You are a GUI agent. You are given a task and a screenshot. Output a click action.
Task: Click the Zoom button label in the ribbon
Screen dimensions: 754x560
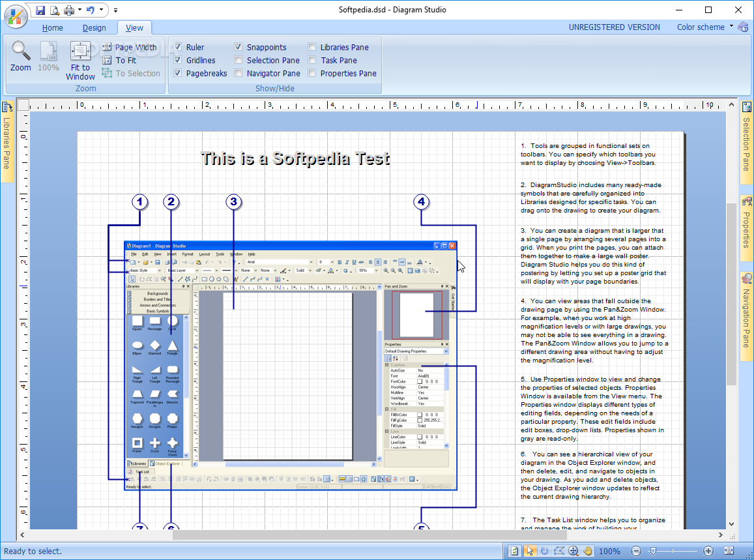pos(21,67)
